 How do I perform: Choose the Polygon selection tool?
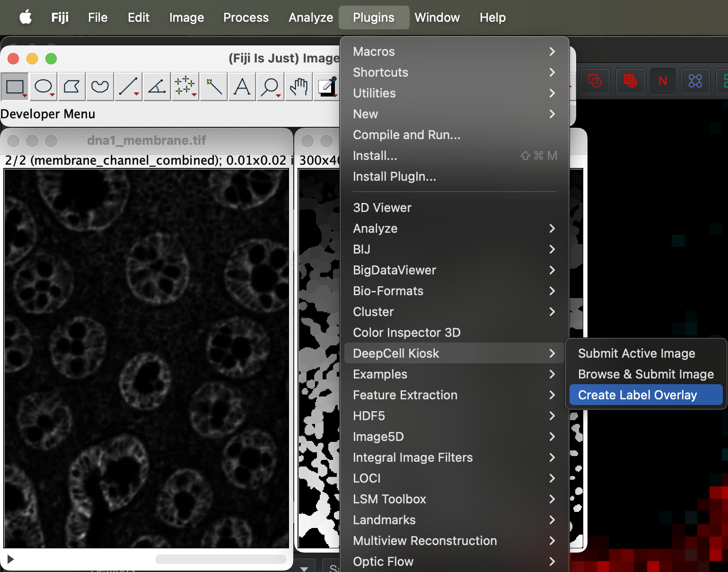click(x=71, y=87)
